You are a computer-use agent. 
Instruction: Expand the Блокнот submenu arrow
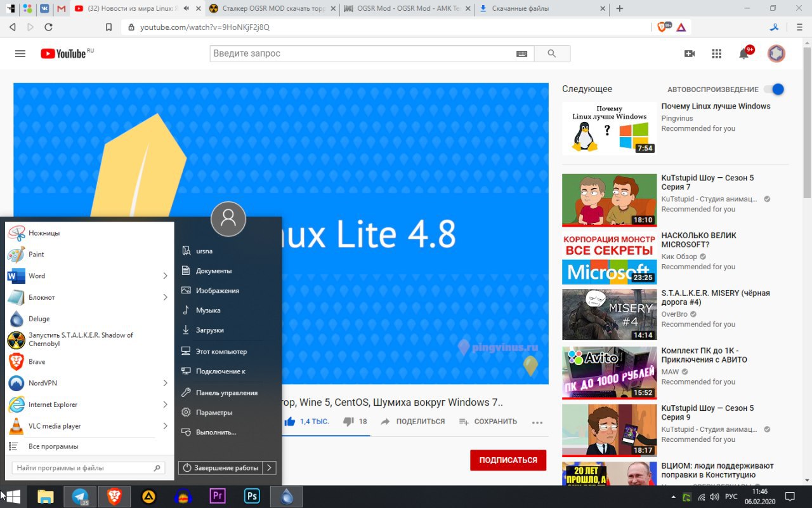(x=165, y=297)
